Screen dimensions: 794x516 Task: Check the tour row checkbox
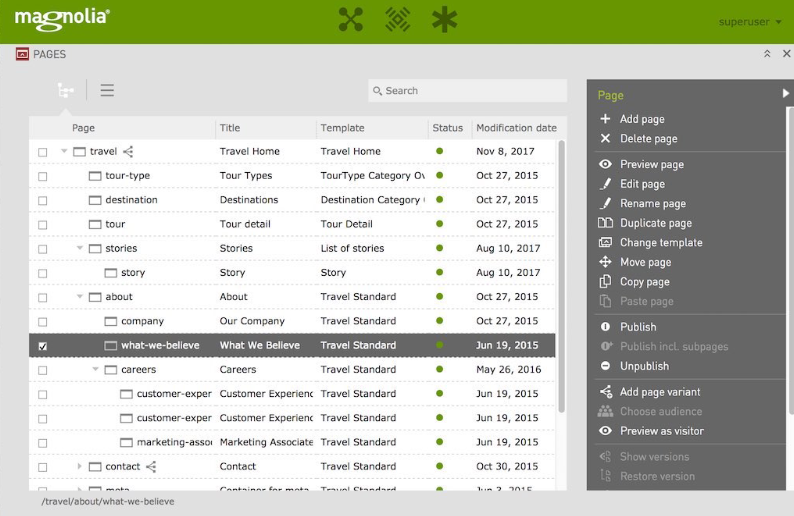pyautogui.click(x=43, y=225)
